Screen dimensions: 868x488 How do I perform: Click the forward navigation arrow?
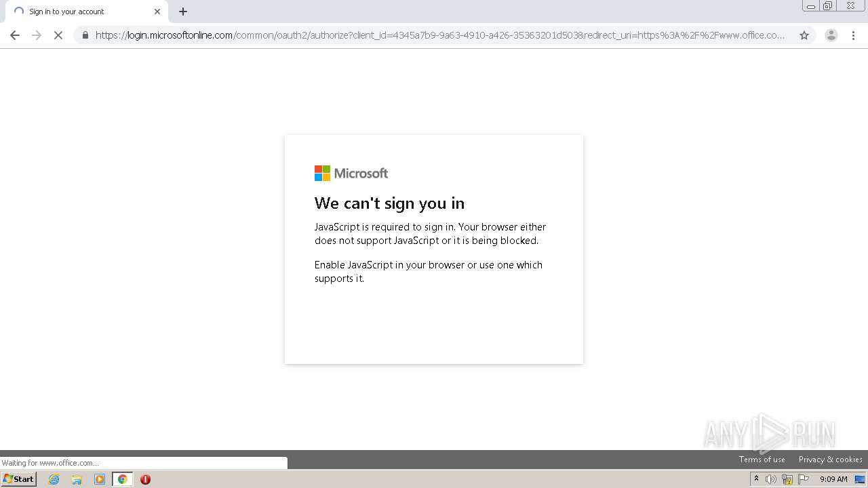coord(37,35)
